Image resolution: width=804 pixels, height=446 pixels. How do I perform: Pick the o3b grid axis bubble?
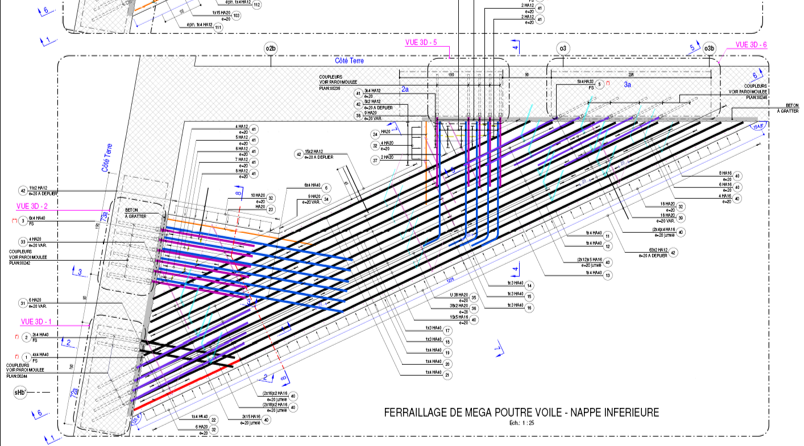(710, 48)
